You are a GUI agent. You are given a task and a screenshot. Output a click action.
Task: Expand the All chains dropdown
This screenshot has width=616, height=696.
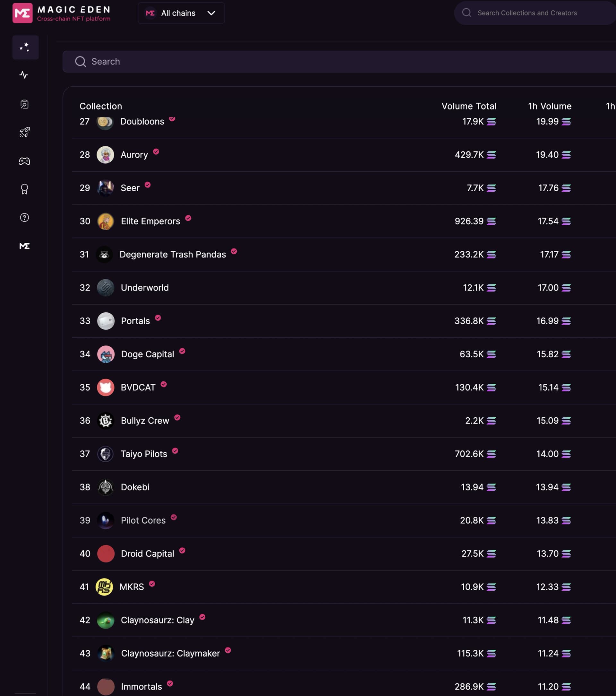(181, 13)
